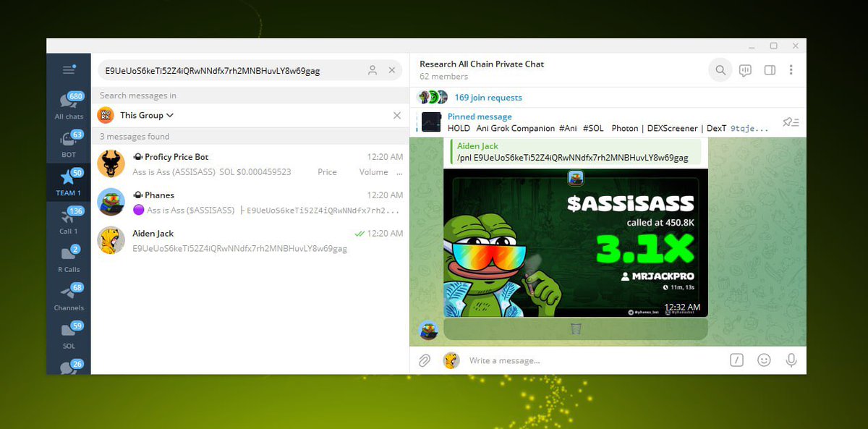Click the 3 messages found label

coord(135,137)
